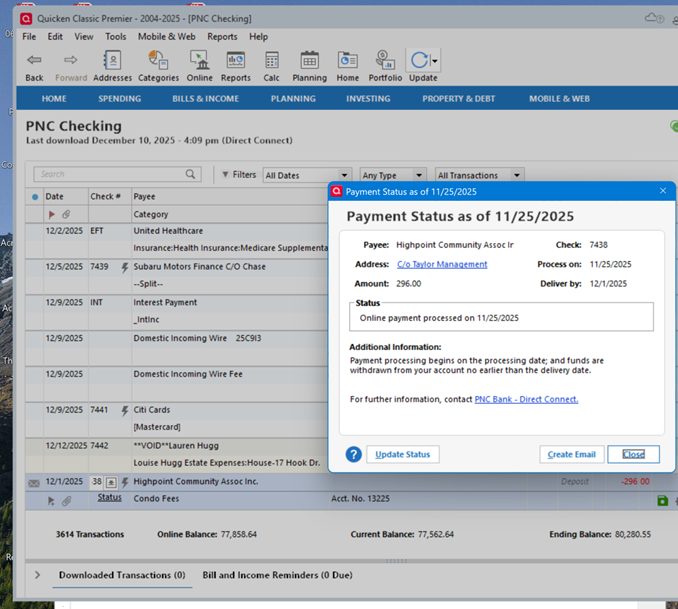Open the Online center icon

199,60
